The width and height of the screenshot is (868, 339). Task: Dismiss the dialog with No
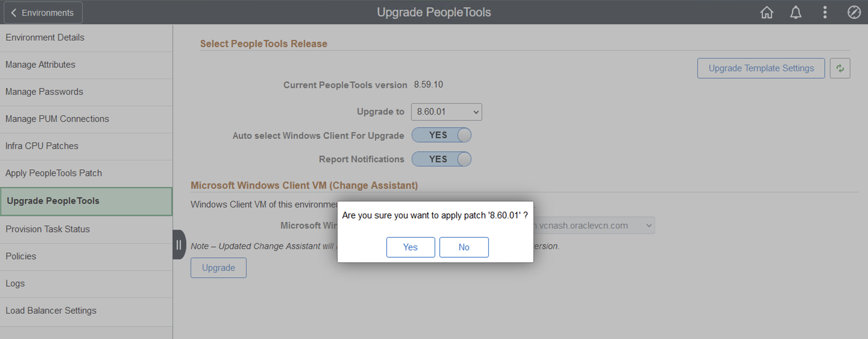tap(464, 247)
